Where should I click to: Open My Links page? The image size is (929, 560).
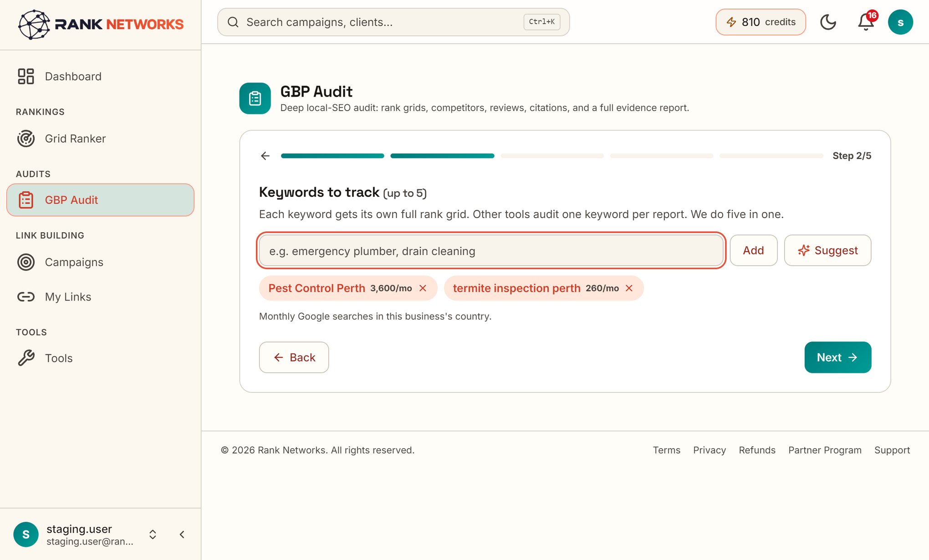100,297
